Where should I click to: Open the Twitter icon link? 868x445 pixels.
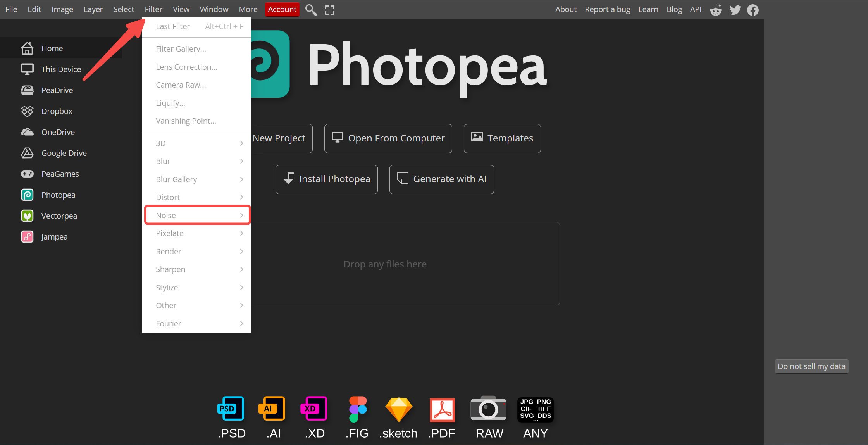tap(735, 10)
